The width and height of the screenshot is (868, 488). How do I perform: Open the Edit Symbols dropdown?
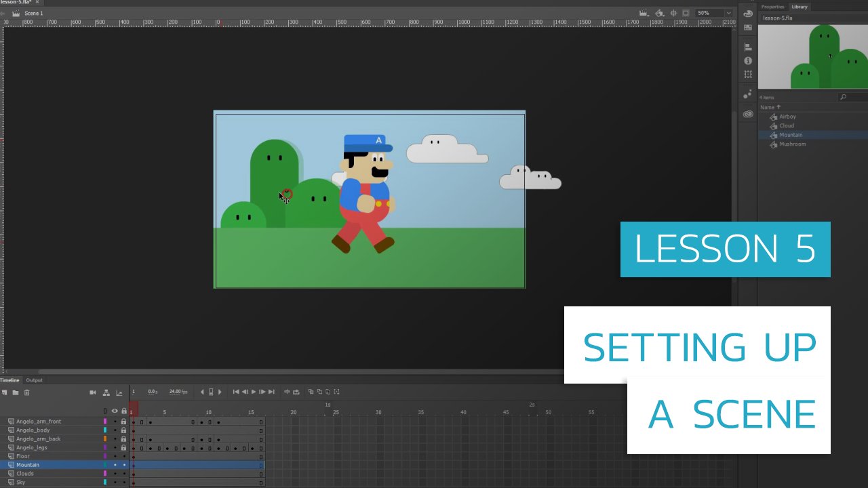[x=658, y=13]
